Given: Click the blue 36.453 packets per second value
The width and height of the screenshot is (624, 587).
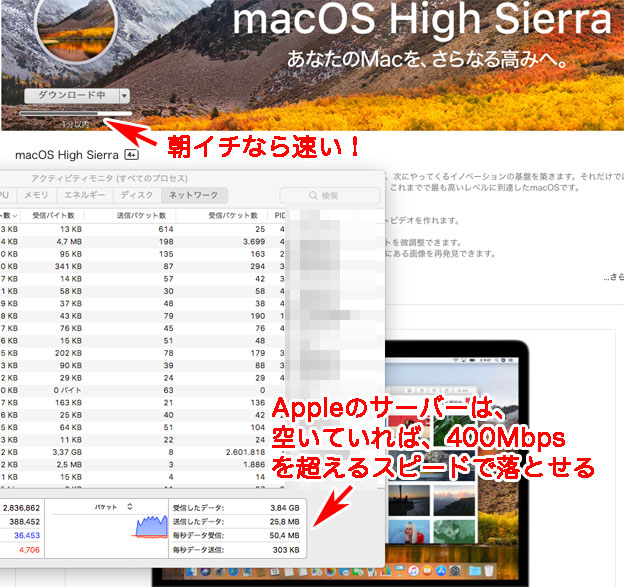Looking at the screenshot, I should pyautogui.click(x=27, y=535).
